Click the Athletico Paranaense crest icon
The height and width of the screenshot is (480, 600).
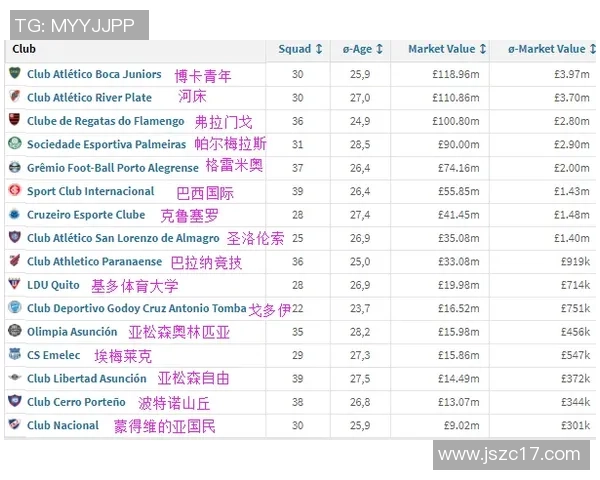pos(15,260)
